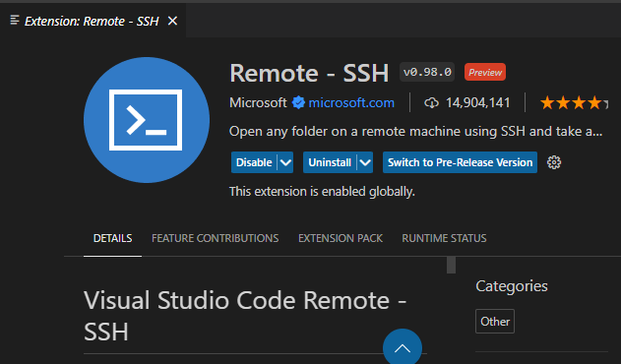
Task: Click the 'This extension is enabled globally.' status
Action: click(x=322, y=192)
